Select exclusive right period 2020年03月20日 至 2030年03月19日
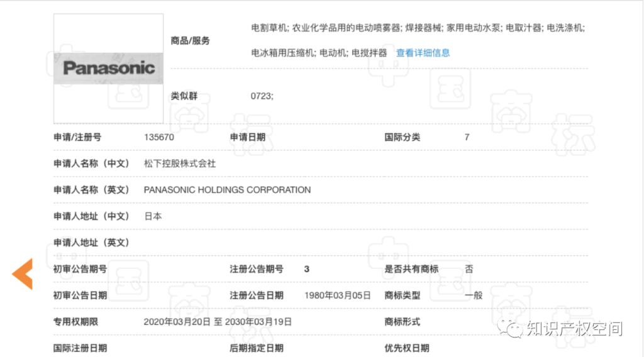644x357 pixels. click(x=218, y=322)
